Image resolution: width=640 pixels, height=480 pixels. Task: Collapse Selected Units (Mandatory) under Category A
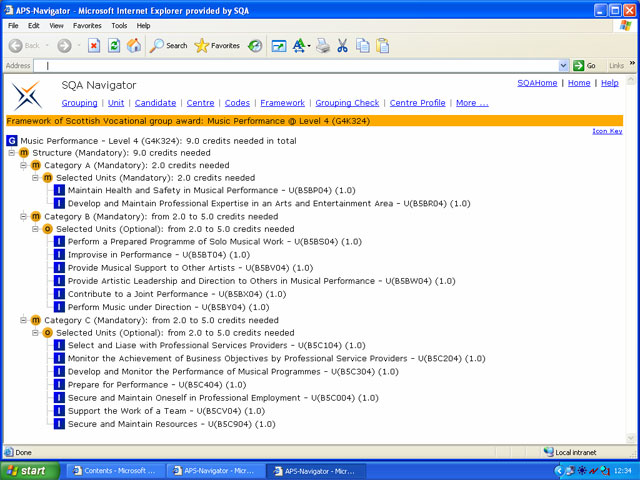pyautogui.click(x=36, y=178)
